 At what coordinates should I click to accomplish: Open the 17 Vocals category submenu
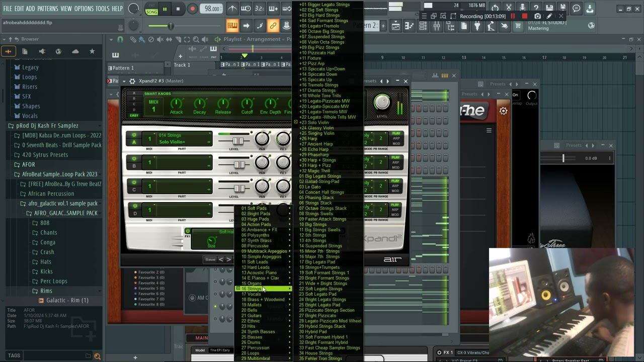tap(263, 294)
